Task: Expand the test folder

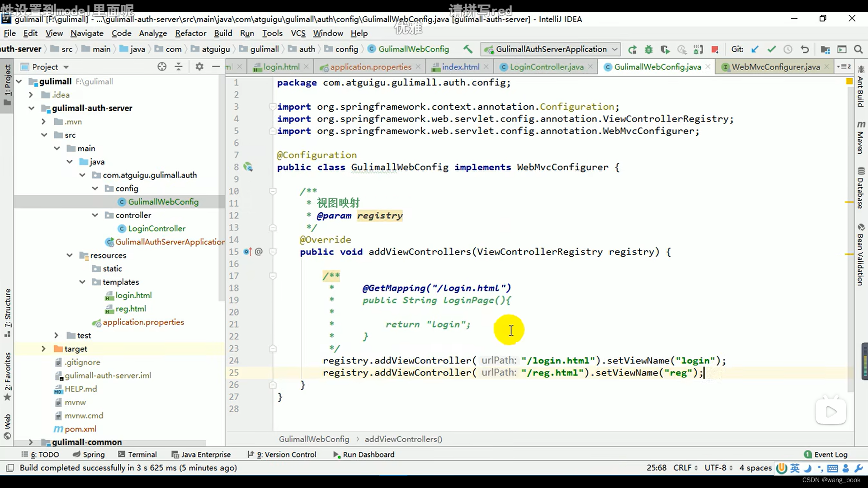Action: pyautogui.click(x=56, y=335)
